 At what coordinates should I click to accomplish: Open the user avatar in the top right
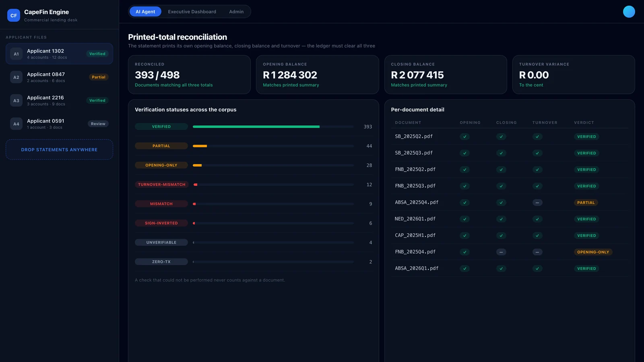pos(629,12)
